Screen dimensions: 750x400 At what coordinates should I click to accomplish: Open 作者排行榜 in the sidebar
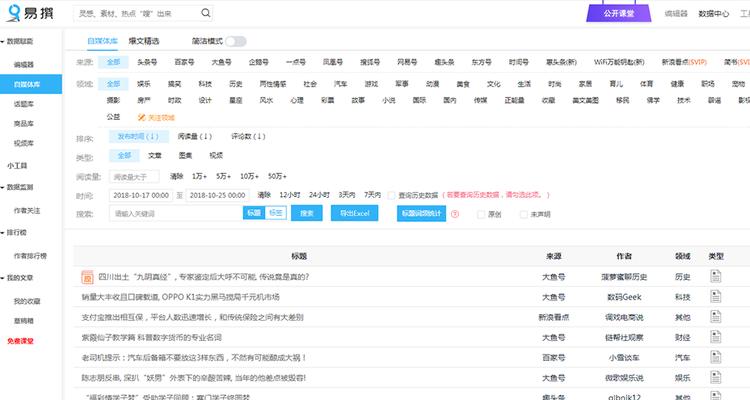30,256
